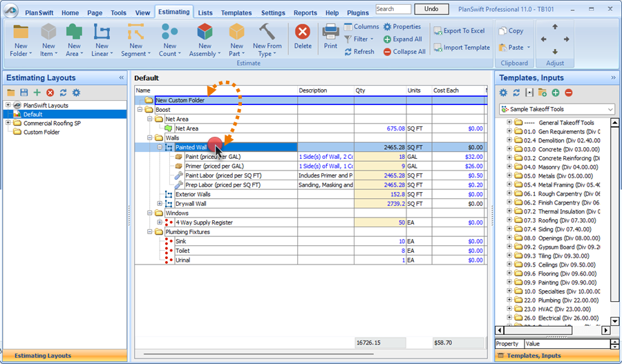Click templates panel settings gear icon
The image size is (622, 364).
(503, 93)
